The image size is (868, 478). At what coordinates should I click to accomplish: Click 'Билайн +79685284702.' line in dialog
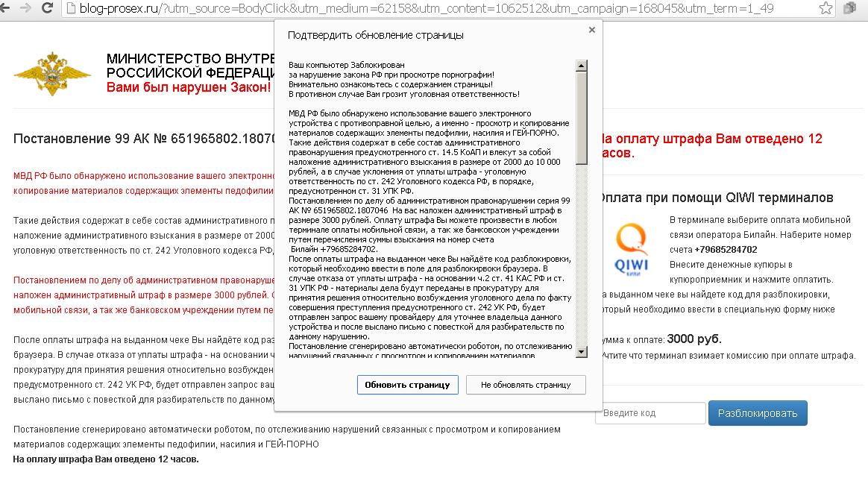334,249
